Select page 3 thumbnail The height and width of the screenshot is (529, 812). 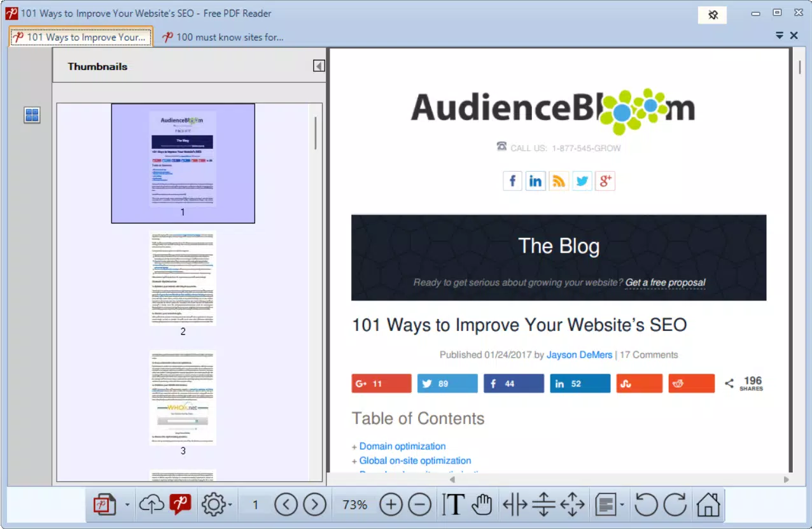[183, 398]
